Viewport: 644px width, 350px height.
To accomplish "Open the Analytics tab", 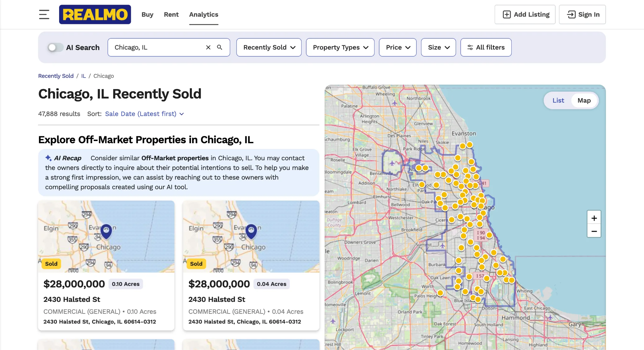I will 203,14.
